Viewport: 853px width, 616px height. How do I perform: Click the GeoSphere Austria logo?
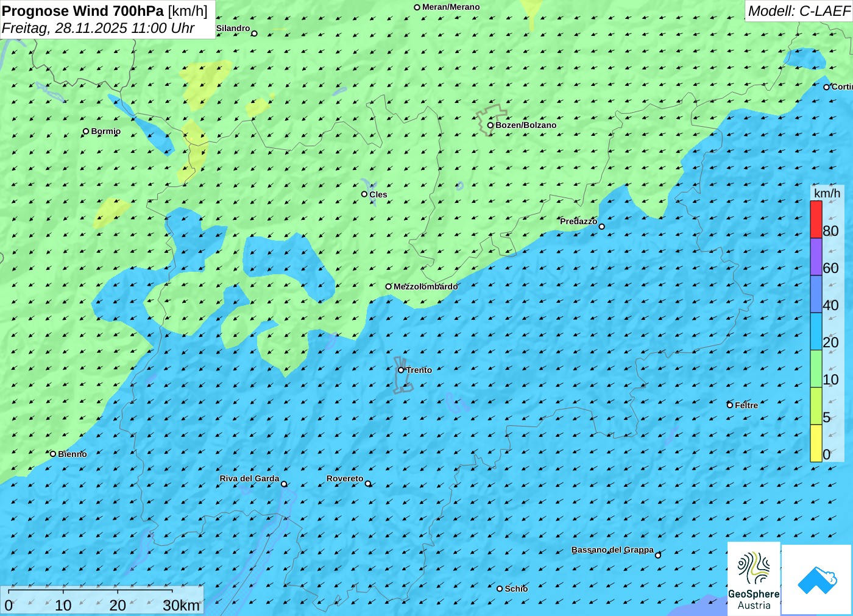(x=754, y=579)
